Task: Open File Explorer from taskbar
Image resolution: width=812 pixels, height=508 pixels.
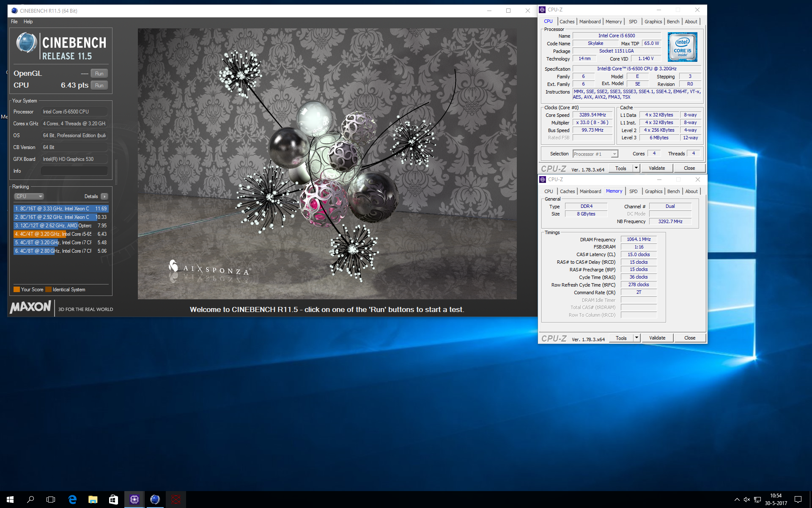Action: tap(93, 500)
